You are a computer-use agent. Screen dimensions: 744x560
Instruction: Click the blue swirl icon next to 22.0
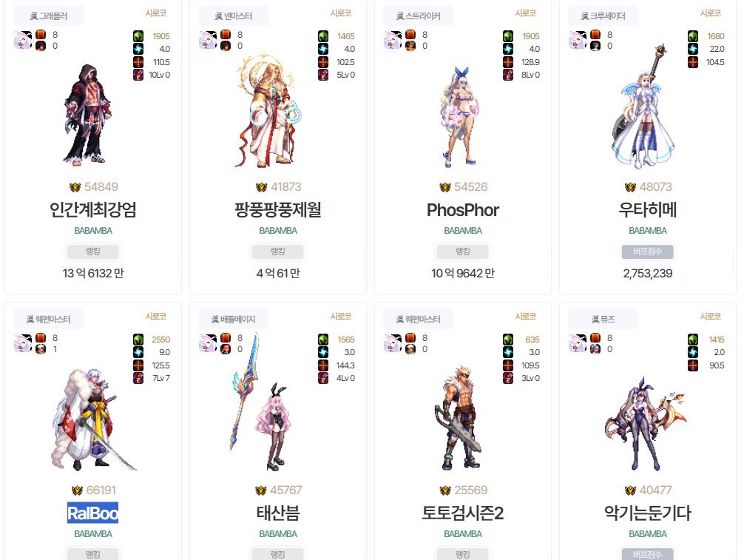693,48
